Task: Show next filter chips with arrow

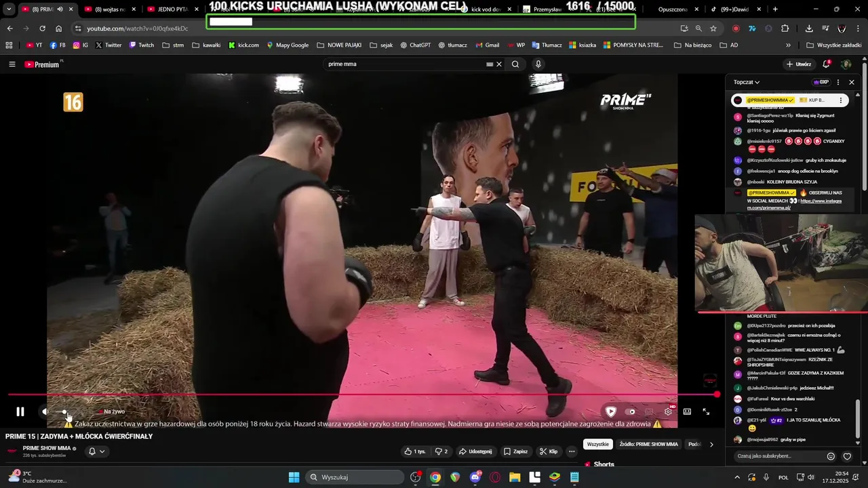Action: (711, 445)
